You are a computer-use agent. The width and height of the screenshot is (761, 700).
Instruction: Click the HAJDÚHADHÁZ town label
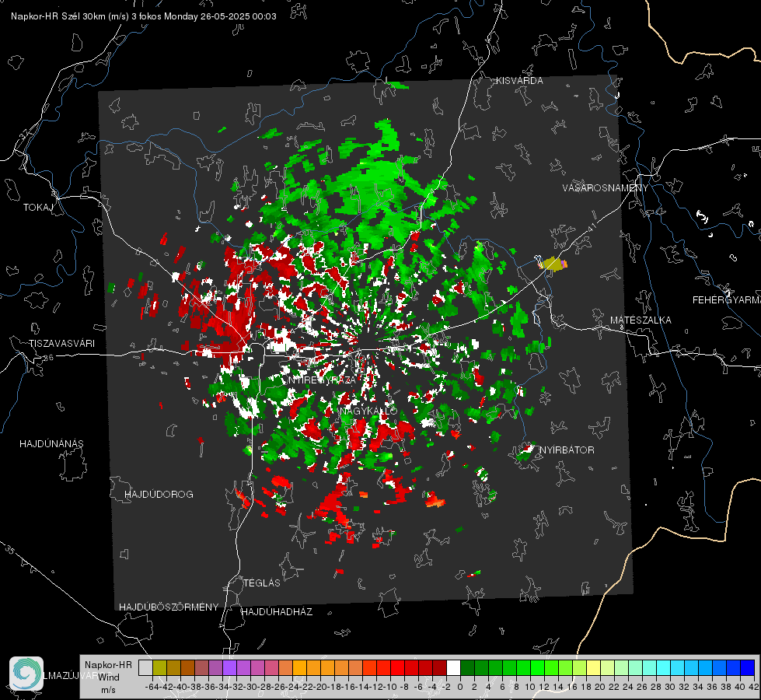[x=277, y=612]
